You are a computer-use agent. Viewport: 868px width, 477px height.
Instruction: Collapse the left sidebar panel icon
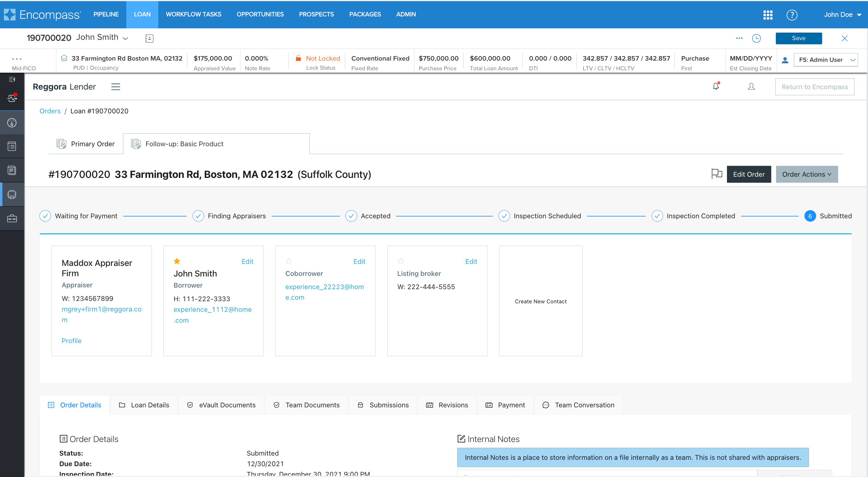pos(12,79)
